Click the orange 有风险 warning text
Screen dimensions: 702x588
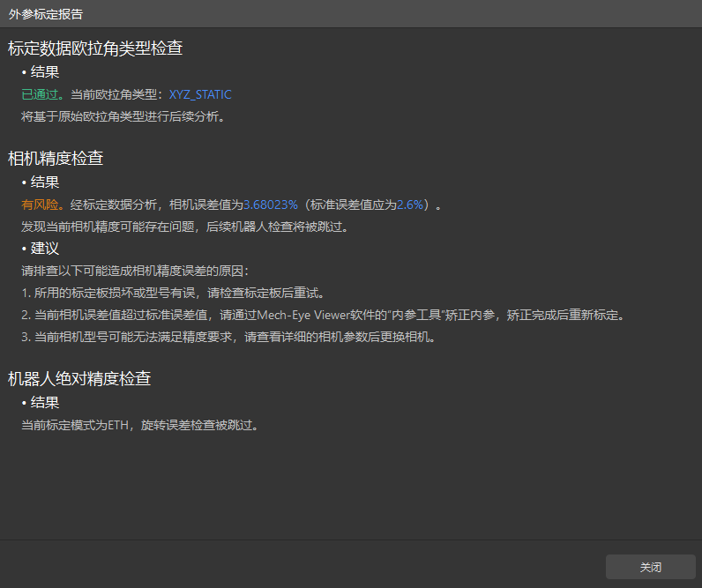[40, 205]
